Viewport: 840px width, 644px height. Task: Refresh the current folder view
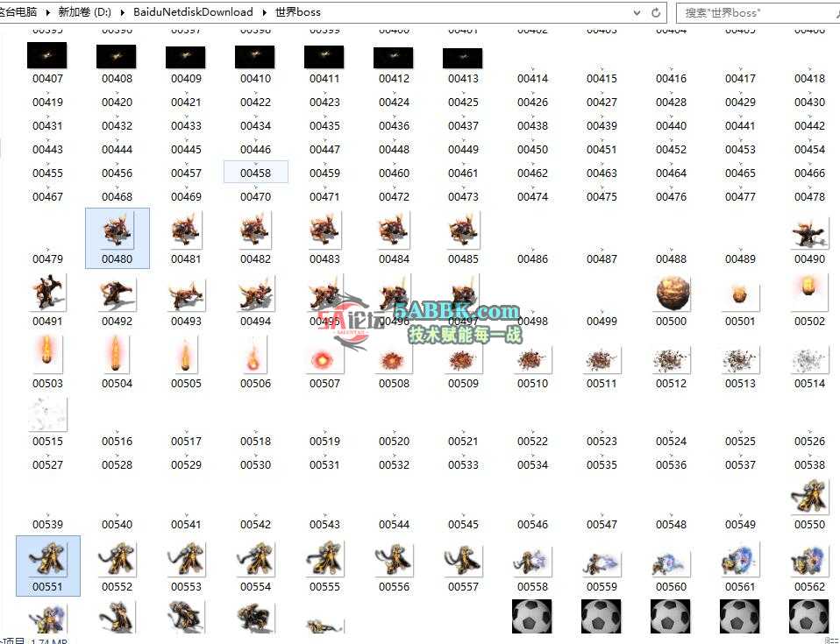pos(656,12)
